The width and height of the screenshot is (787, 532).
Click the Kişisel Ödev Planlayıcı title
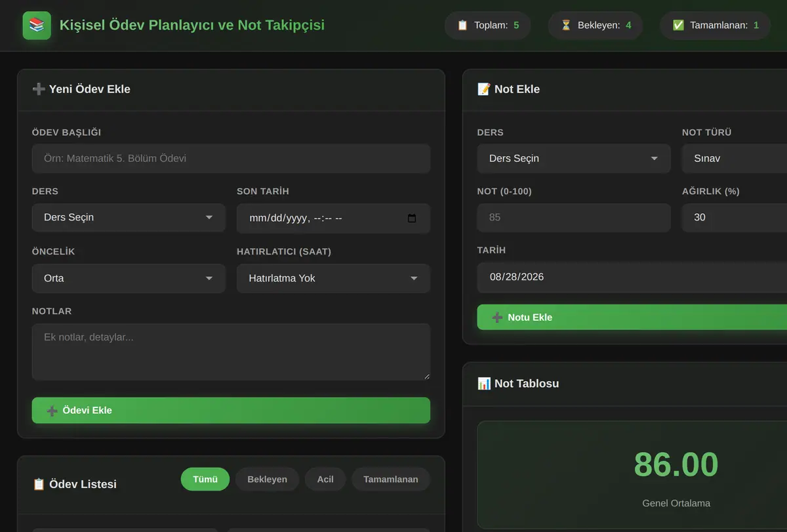192,26
